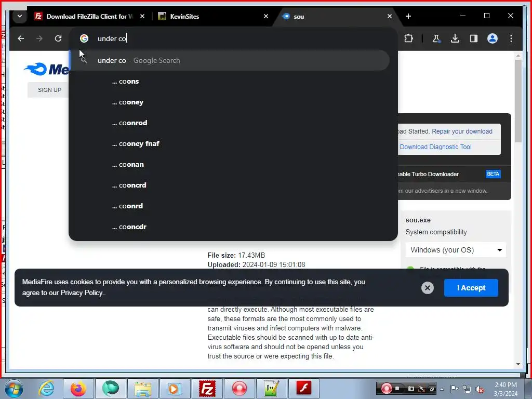Close the KevinSites tab
Viewport: 532px width, 399px height.
(x=266, y=16)
